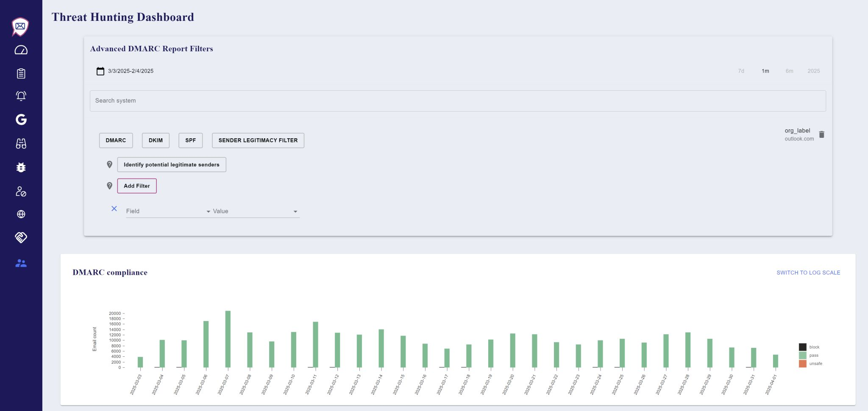Open the speedometer dashboard icon in sidebar
Screen dimensions: 868x411
click(21, 50)
